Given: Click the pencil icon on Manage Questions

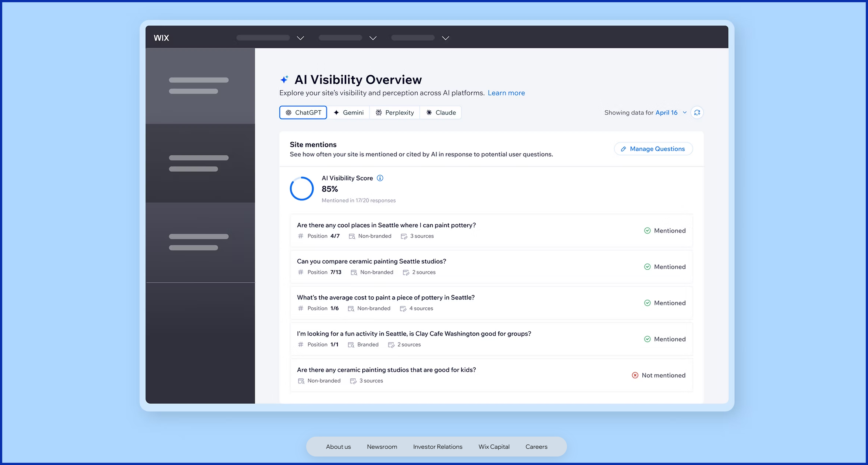Looking at the screenshot, I should pyautogui.click(x=623, y=149).
